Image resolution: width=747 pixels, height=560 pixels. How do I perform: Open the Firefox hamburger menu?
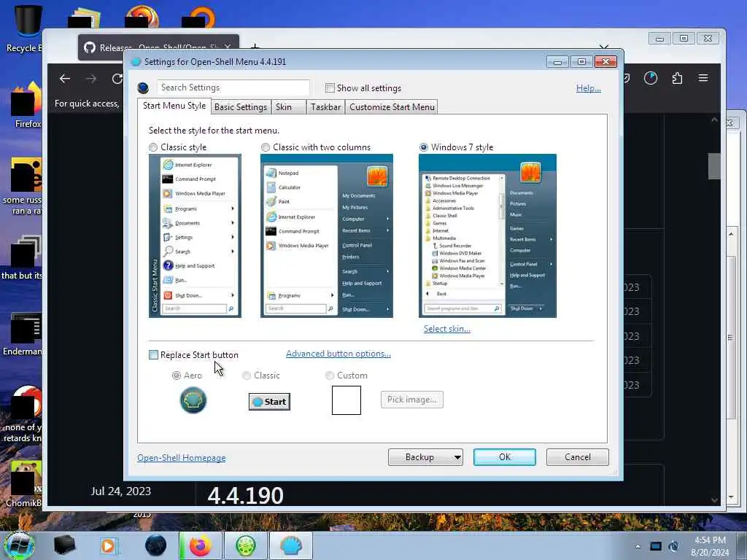coord(703,77)
